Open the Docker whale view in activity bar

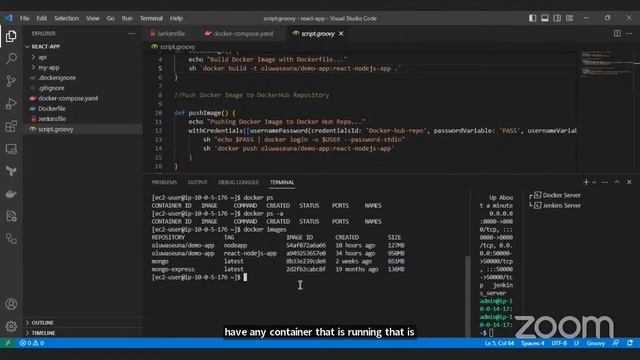pyautogui.click(x=11, y=194)
